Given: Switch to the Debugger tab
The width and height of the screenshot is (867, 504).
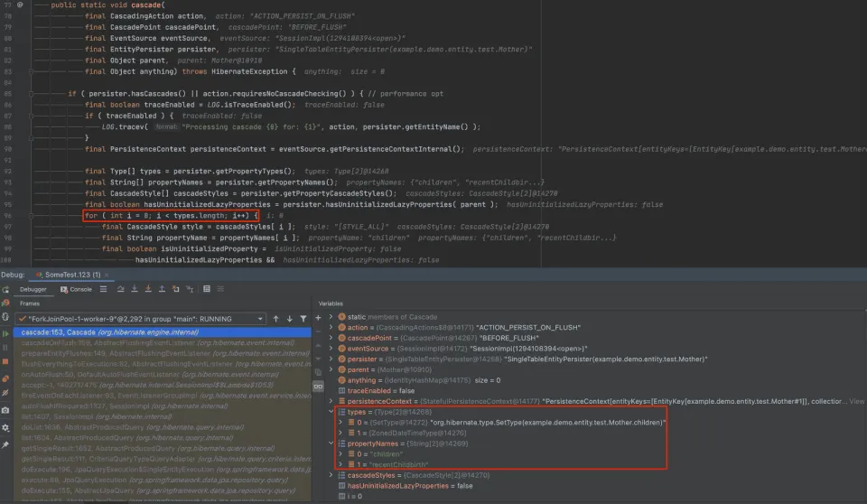Looking at the screenshot, I should [33, 289].
